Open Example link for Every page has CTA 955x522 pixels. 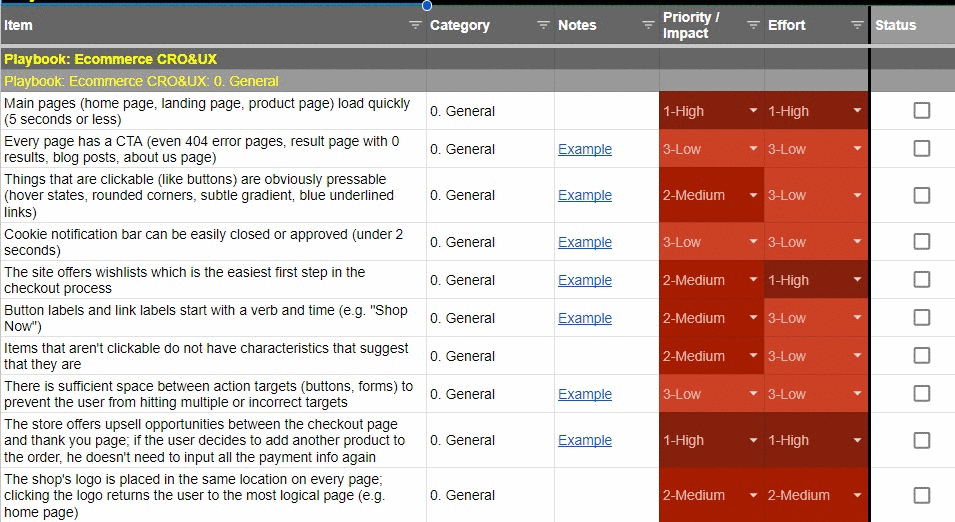pos(585,149)
